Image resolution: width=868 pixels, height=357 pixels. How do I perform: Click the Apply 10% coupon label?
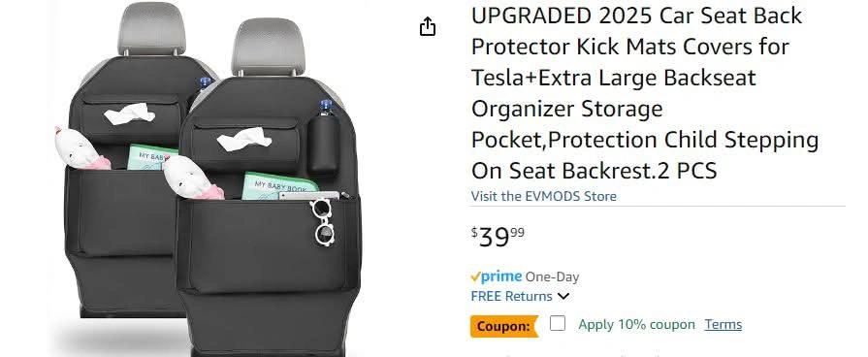(636, 324)
